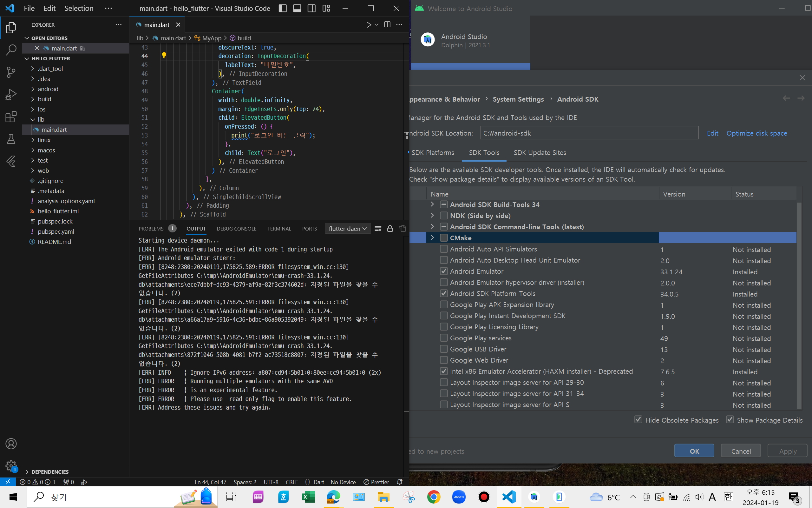Switch to the Problems panel tab

tap(151, 229)
